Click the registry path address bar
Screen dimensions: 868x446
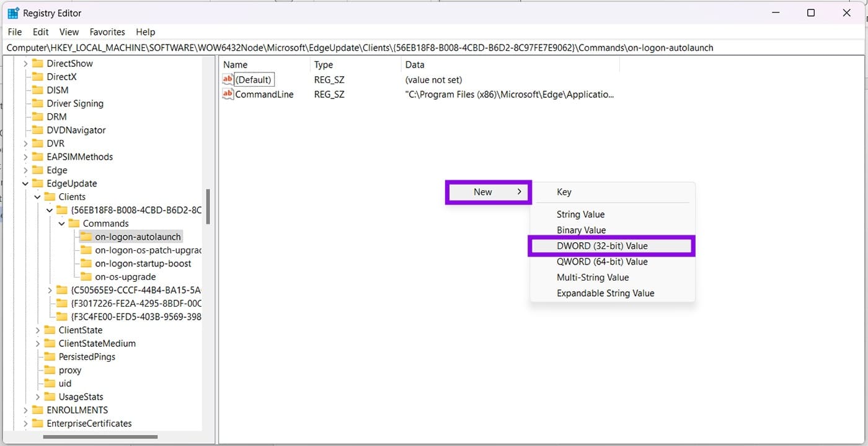coord(434,48)
